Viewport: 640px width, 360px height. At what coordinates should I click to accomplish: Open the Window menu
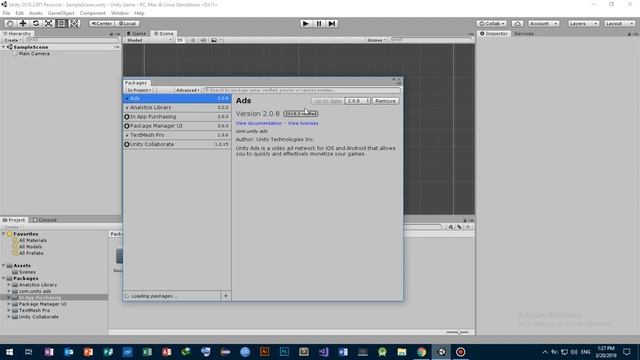click(120, 13)
